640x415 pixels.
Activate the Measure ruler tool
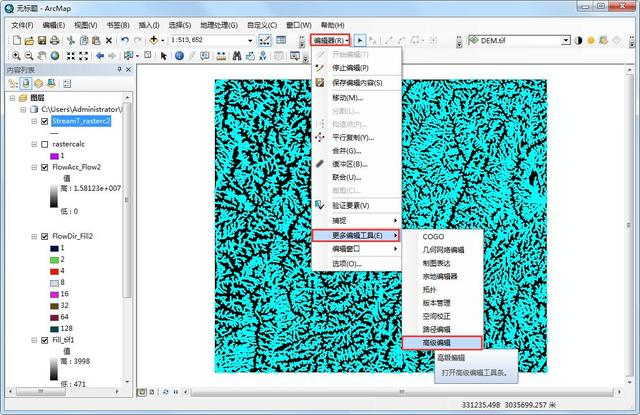coord(221,56)
